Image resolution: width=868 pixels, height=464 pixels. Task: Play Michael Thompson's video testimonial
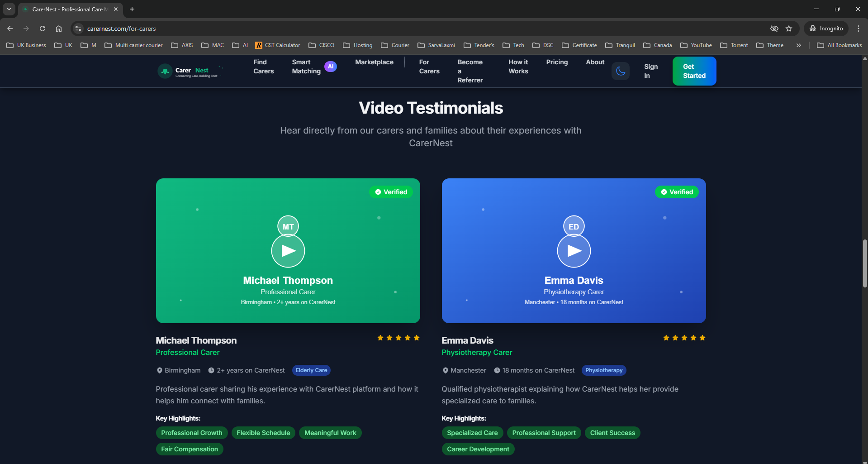[x=288, y=251]
